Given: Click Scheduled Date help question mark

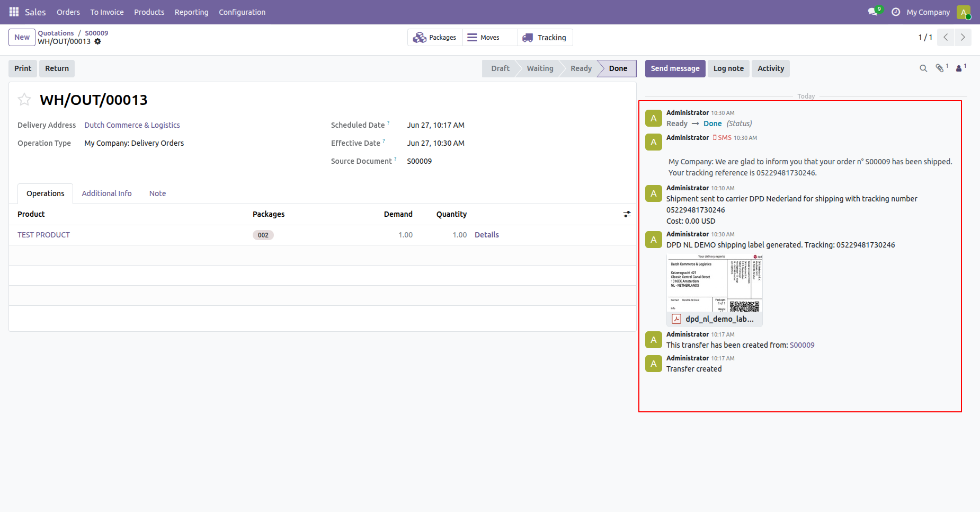Looking at the screenshot, I should tap(388, 123).
